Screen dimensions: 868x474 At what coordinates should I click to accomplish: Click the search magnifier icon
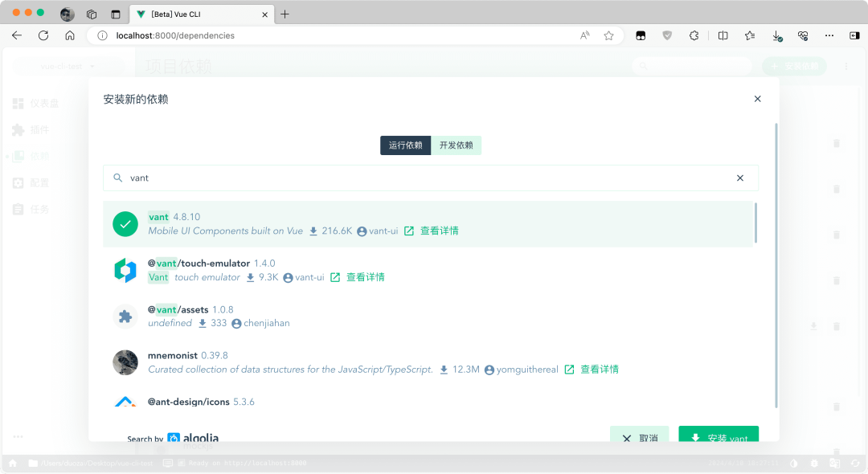[118, 178]
